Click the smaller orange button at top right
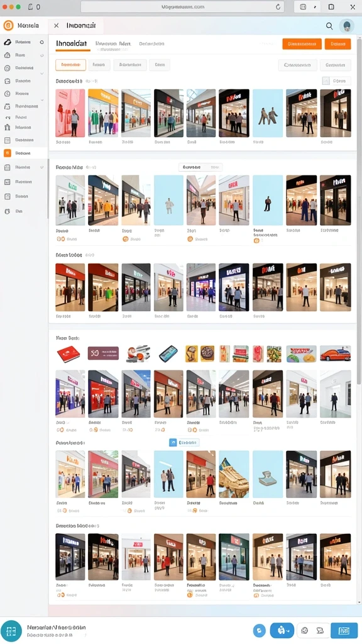The image size is (362, 644). pos(337,44)
